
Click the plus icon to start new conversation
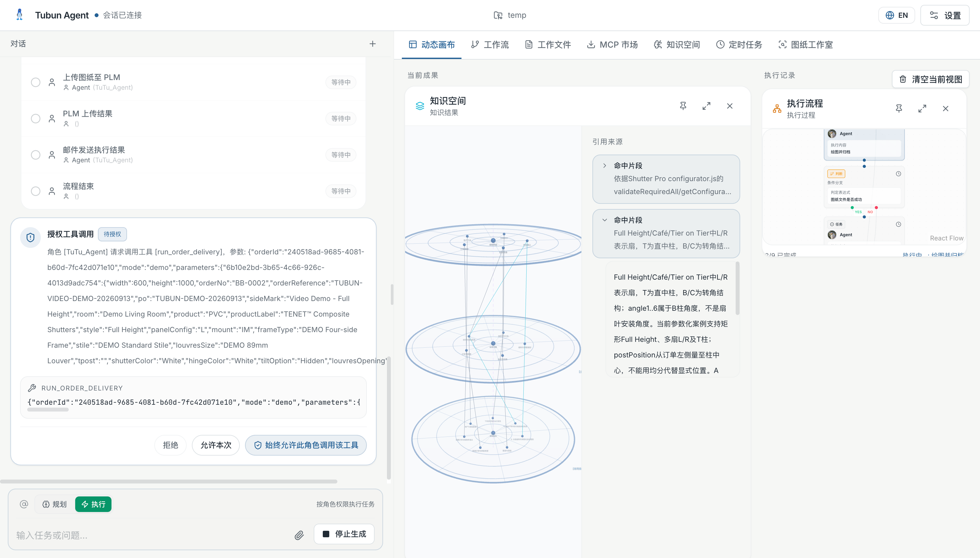coord(373,44)
